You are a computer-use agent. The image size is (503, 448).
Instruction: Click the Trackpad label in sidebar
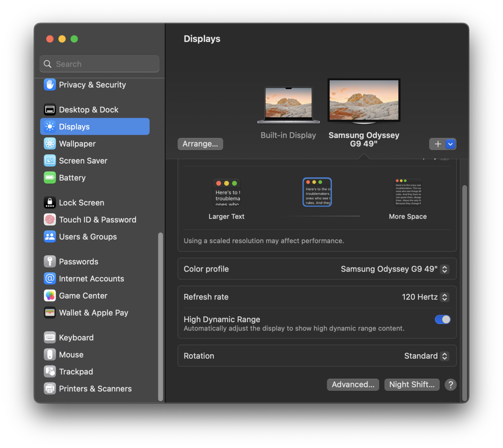tap(76, 371)
